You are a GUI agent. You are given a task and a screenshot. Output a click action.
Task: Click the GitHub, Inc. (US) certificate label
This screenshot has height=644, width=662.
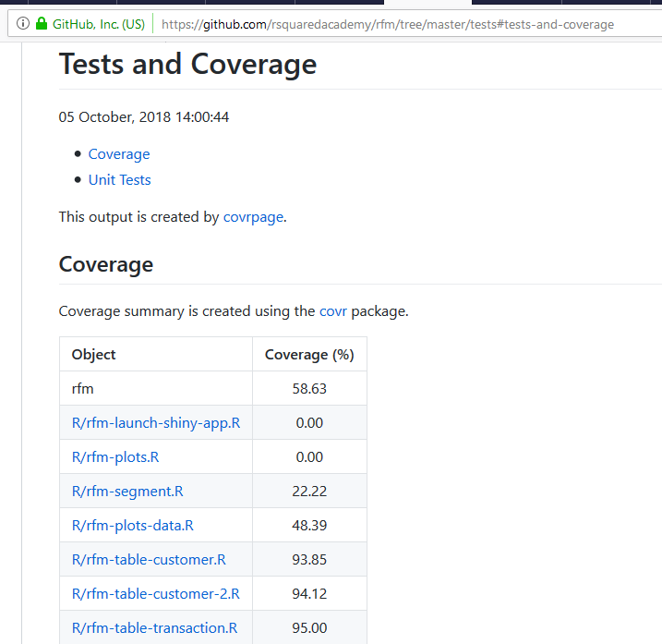[99, 24]
